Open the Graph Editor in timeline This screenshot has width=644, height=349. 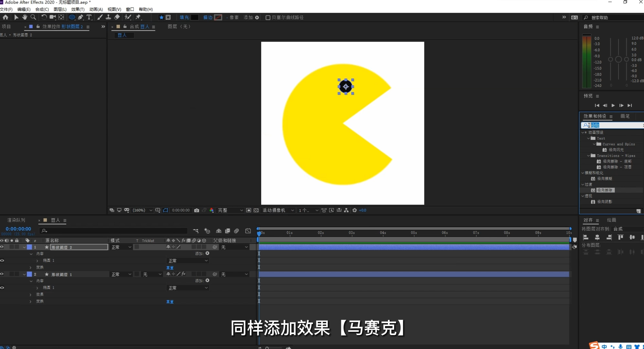248,231
